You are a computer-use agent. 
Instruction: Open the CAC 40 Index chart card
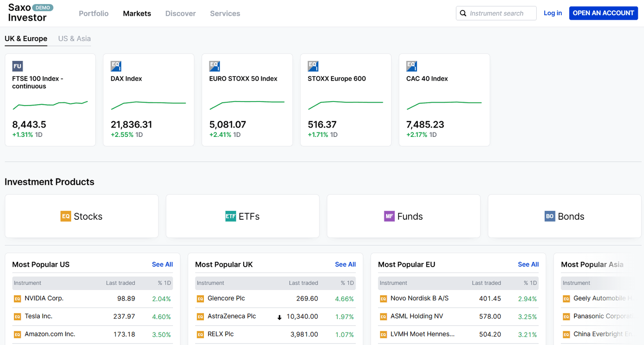(x=444, y=100)
